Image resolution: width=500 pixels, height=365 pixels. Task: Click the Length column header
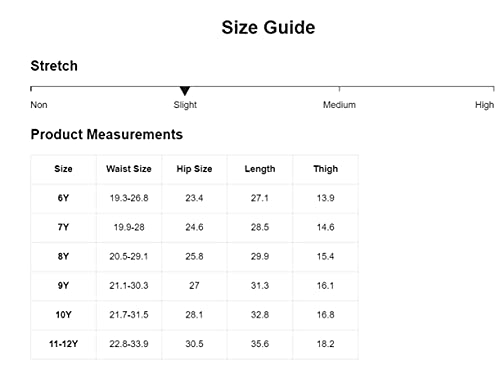pyautogui.click(x=260, y=169)
